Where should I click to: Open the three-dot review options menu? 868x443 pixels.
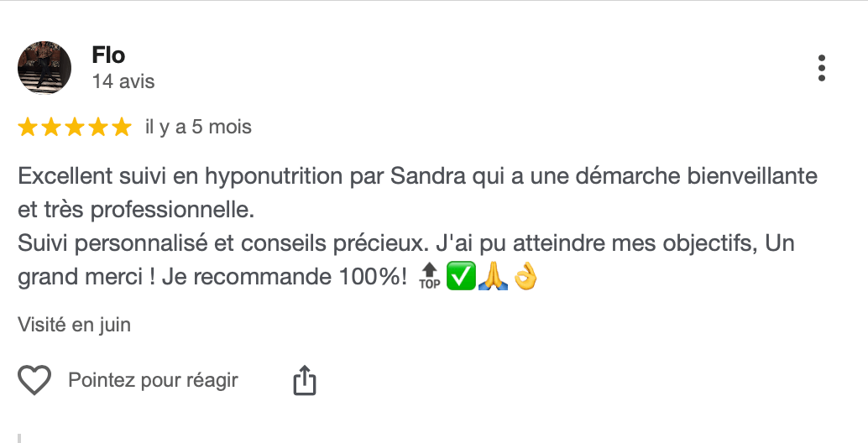coord(822,68)
